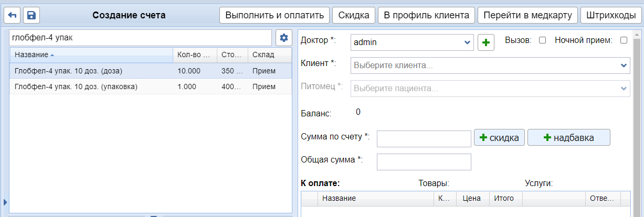Enable the Вызов checkbox
The width and height of the screenshot is (644, 217).
pyautogui.click(x=543, y=40)
